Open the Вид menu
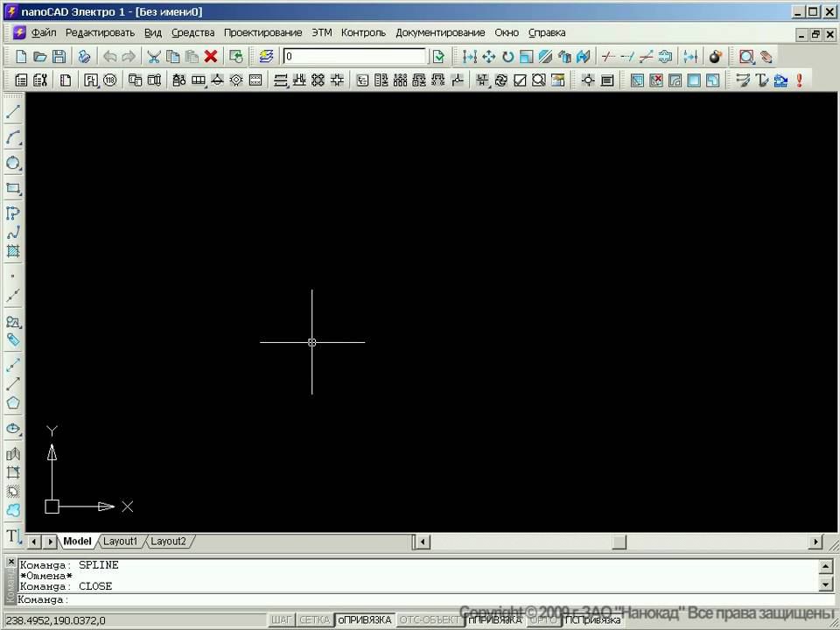Image resolution: width=840 pixels, height=630 pixels. pos(152,32)
